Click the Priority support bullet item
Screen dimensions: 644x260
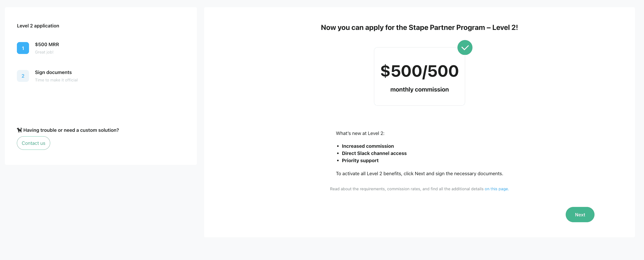(x=360, y=161)
